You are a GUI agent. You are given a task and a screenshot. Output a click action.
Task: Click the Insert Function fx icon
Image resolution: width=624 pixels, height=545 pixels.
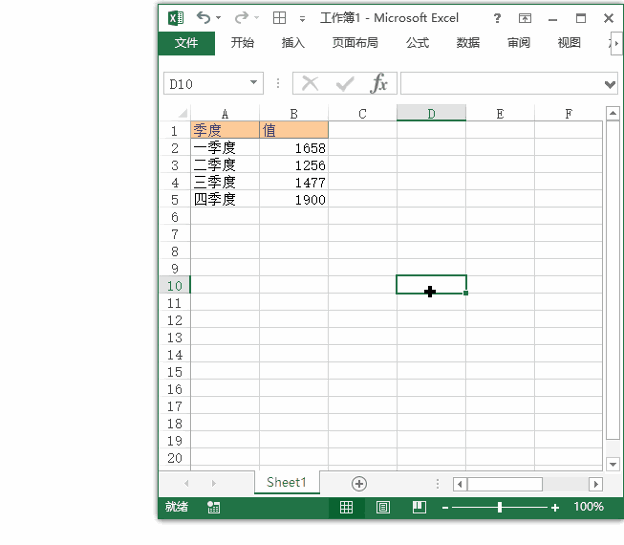pyautogui.click(x=379, y=84)
